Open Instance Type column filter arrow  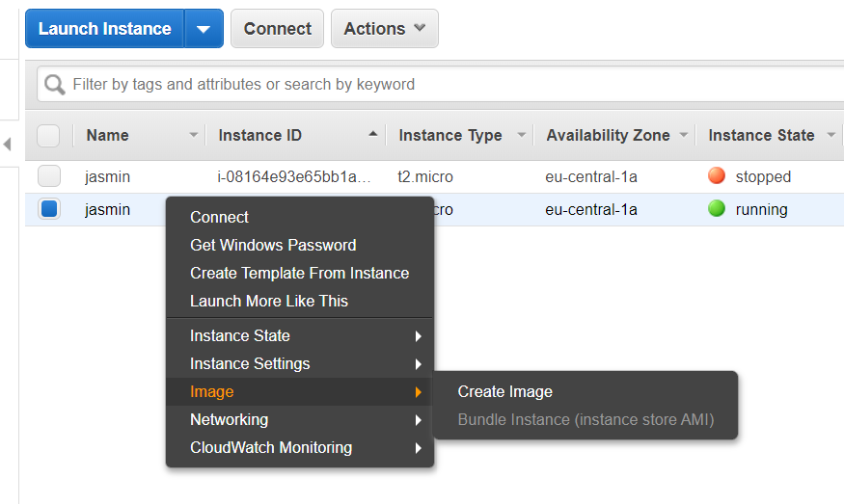point(522,135)
